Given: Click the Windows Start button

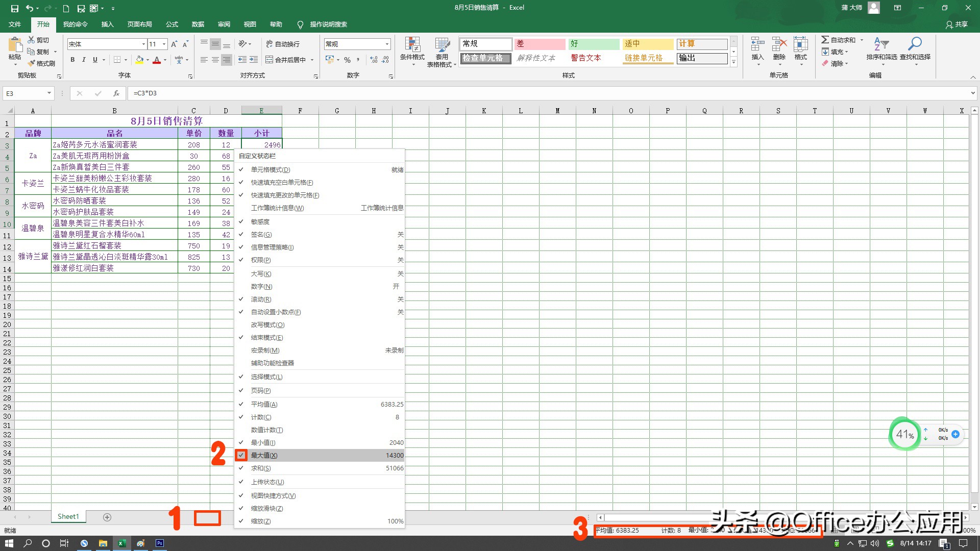Looking at the screenshot, I should [x=9, y=543].
